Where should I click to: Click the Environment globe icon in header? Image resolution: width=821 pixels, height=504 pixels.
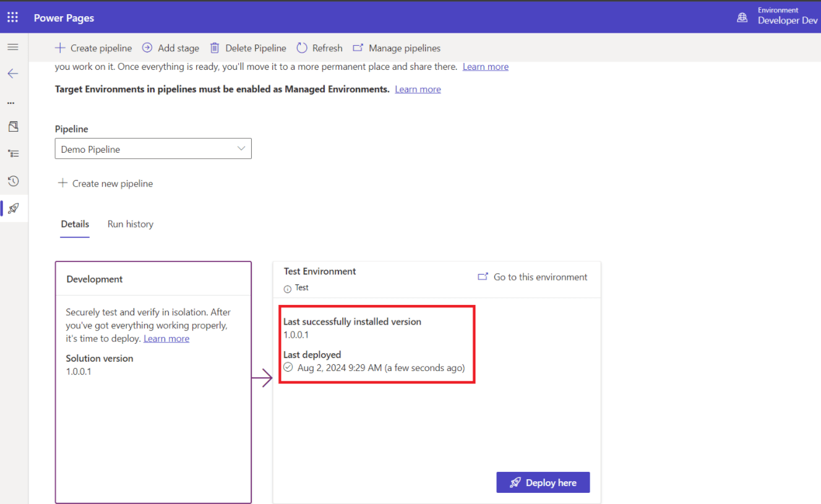(742, 17)
